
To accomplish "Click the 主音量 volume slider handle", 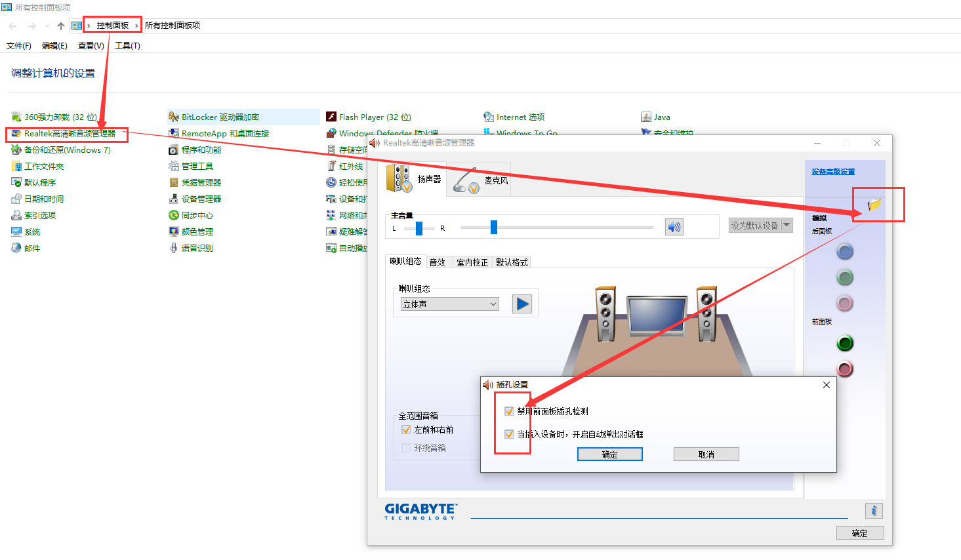I will tap(494, 227).
